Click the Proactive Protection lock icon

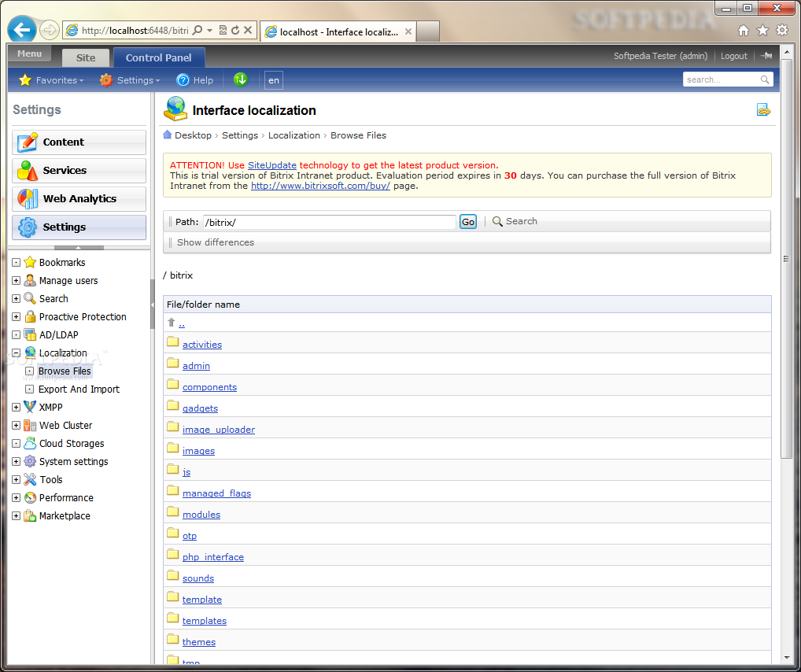pos(30,316)
